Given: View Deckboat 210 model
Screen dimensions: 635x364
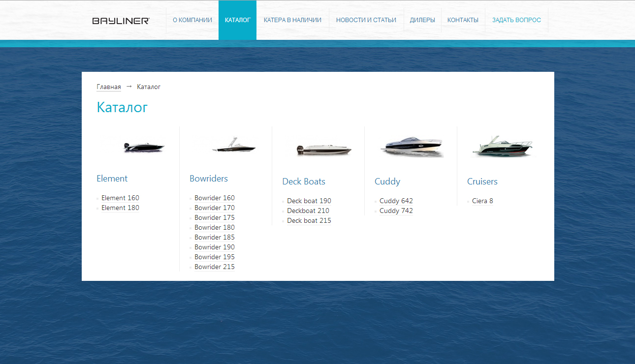Looking at the screenshot, I should coord(308,211).
